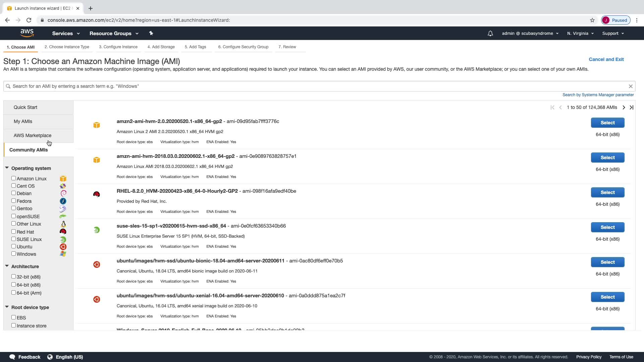The image size is (644, 362).
Task: Select the RHEL-8.2.0 AMI
Action: [x=607, y=192]
